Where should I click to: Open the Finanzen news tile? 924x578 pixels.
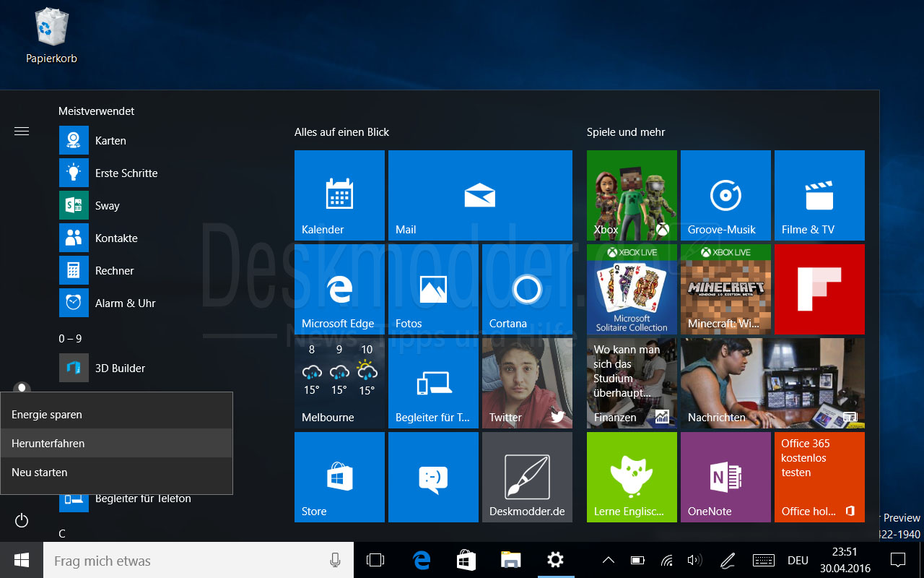(632, 383)
